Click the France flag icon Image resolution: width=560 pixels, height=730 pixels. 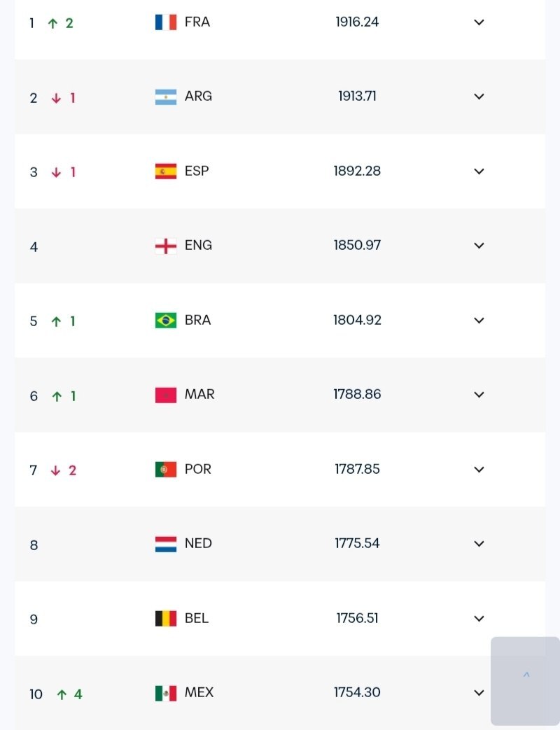coord(166,22)
